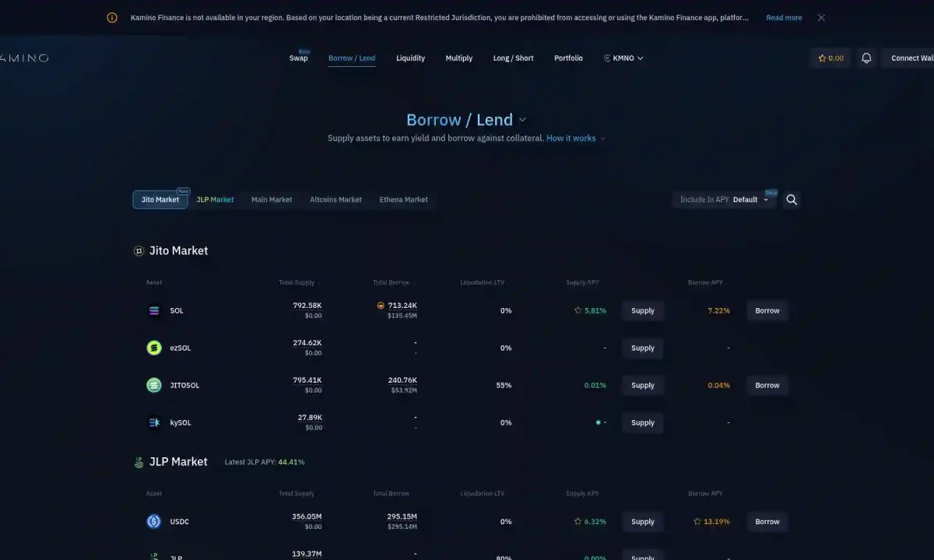
Task: Open the Multiply navigation item
Action: pos(458,58)
